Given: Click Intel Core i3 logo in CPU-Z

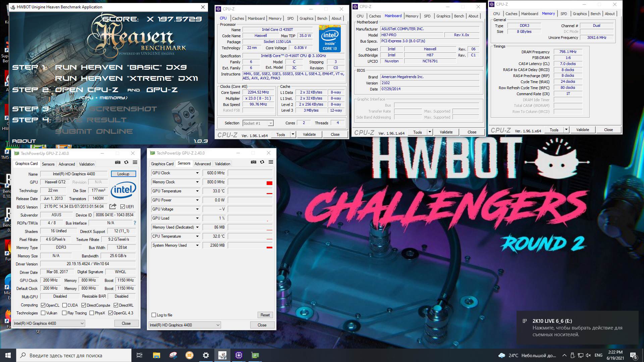Looking at the screenshot, I should pos(330,39).
